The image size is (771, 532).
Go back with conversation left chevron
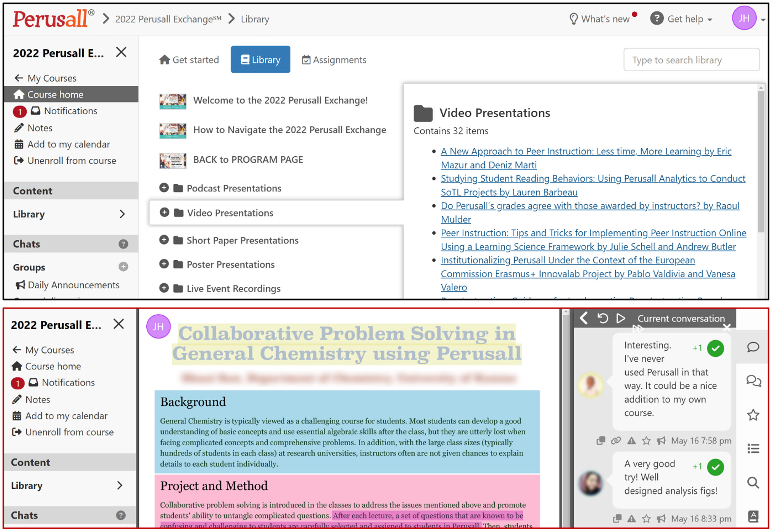click(x=584, y=318)
